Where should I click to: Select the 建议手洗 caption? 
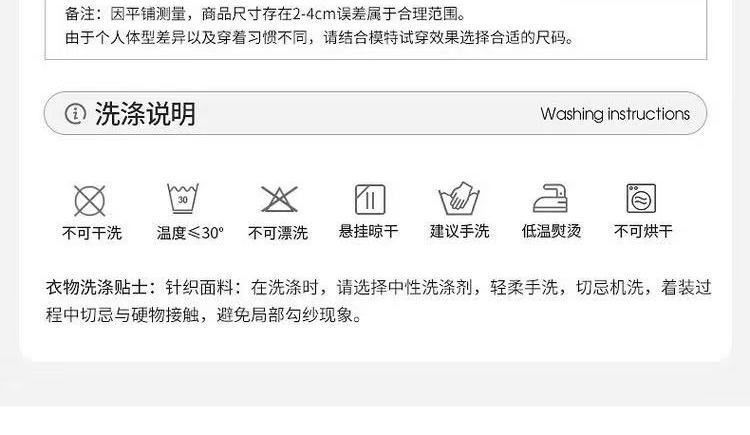459,232
